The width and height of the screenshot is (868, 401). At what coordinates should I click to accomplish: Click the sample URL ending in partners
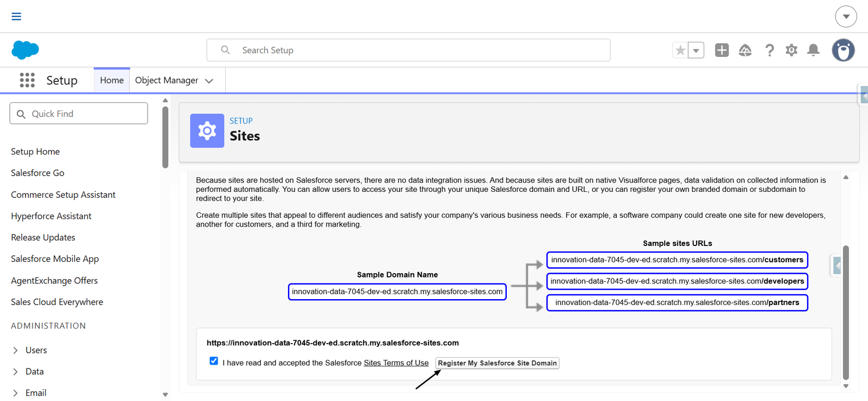[x=677, y=302]
